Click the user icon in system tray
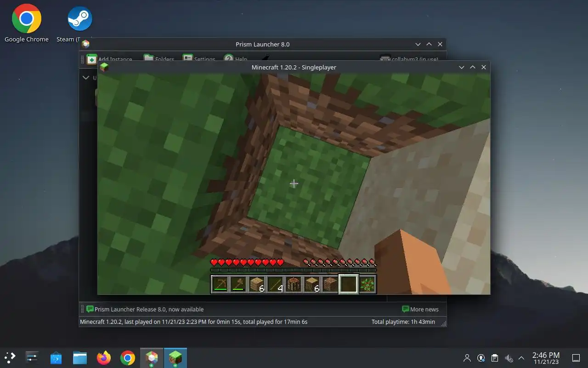Viewport: 588px width, 368px height. coord(467,358)
